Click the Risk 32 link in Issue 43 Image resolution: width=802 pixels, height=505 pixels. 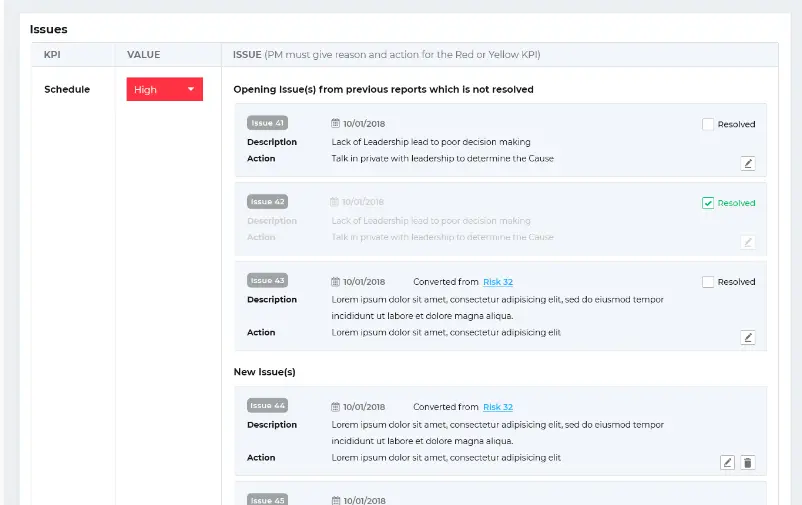pyautogui.click(x=498, y=282)
